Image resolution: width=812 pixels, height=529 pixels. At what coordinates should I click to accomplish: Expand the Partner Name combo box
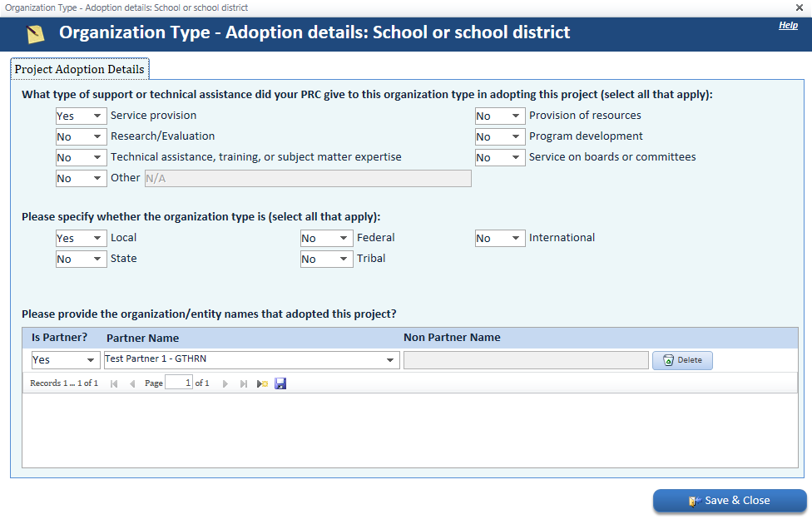(252, 360)
